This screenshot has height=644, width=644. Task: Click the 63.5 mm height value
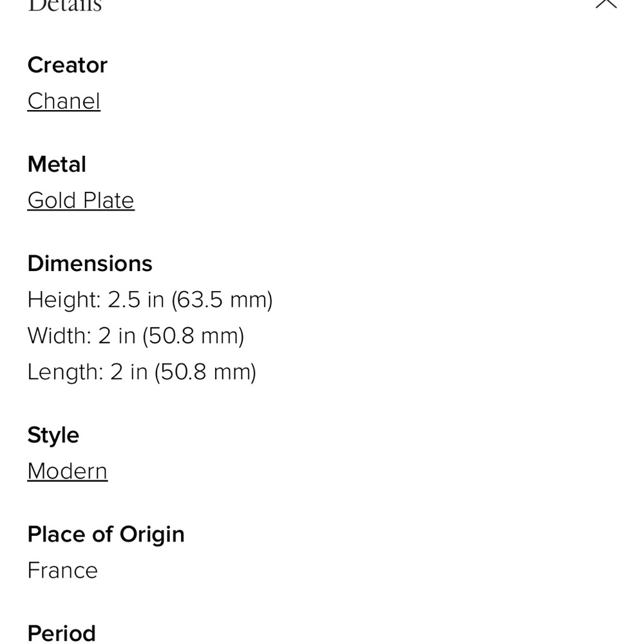[x=222, y=300]
